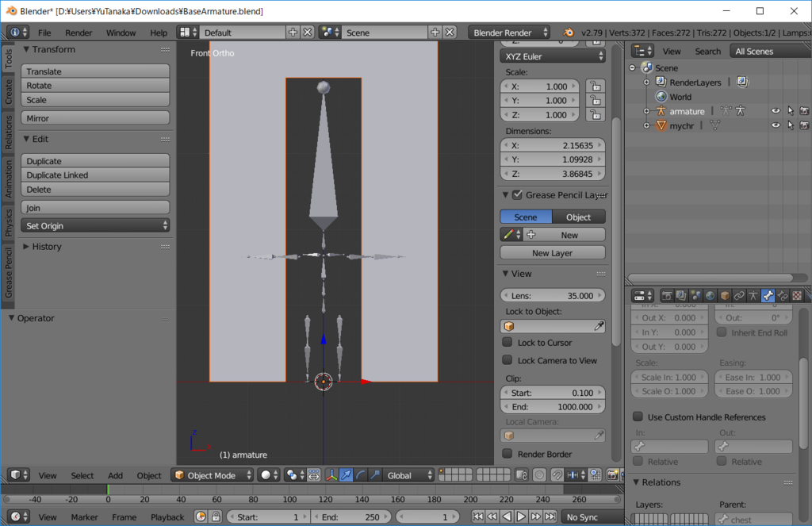812x526 pixels.
Task: Expand the History panel
Action: (x=26, y=247)
